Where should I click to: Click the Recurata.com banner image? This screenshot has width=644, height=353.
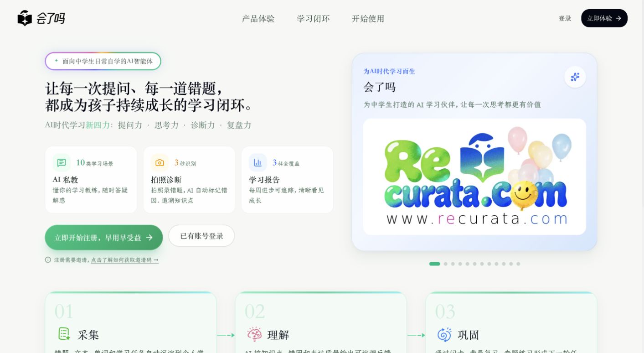pos(474,177)
